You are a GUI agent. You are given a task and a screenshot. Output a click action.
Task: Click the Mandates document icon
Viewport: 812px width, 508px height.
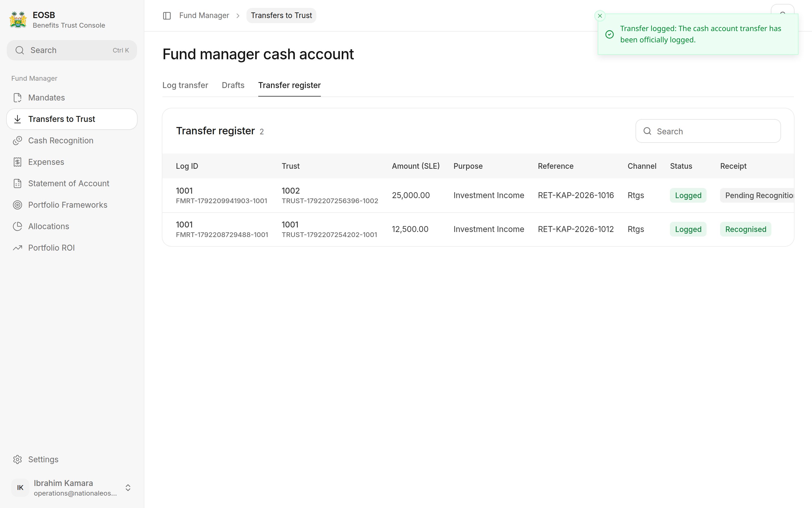click(17, 98)
